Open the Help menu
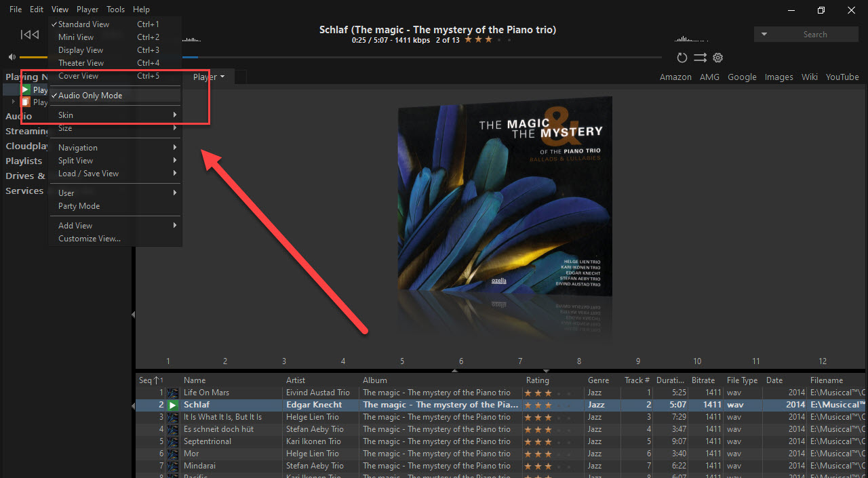The image size is (868, 478). (x=141, y=9)
